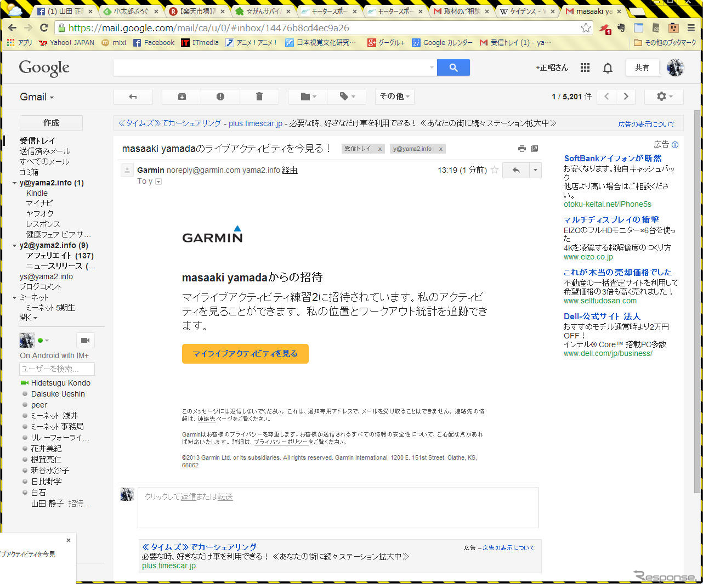Collapse the y2@yama2.info label tree
This screenshot has height=588, width=703.
pos(14,246)
